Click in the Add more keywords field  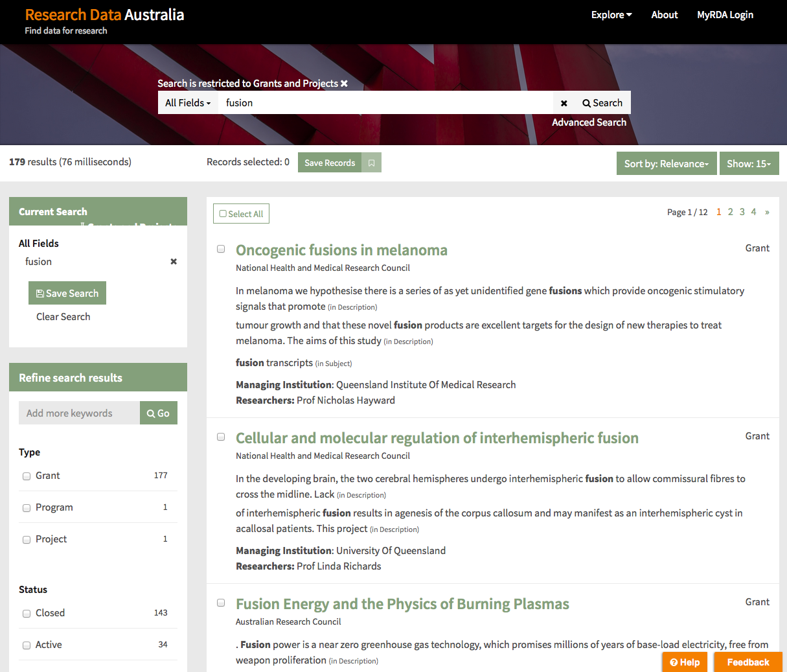pyautogui.click(x=79, y=413)
